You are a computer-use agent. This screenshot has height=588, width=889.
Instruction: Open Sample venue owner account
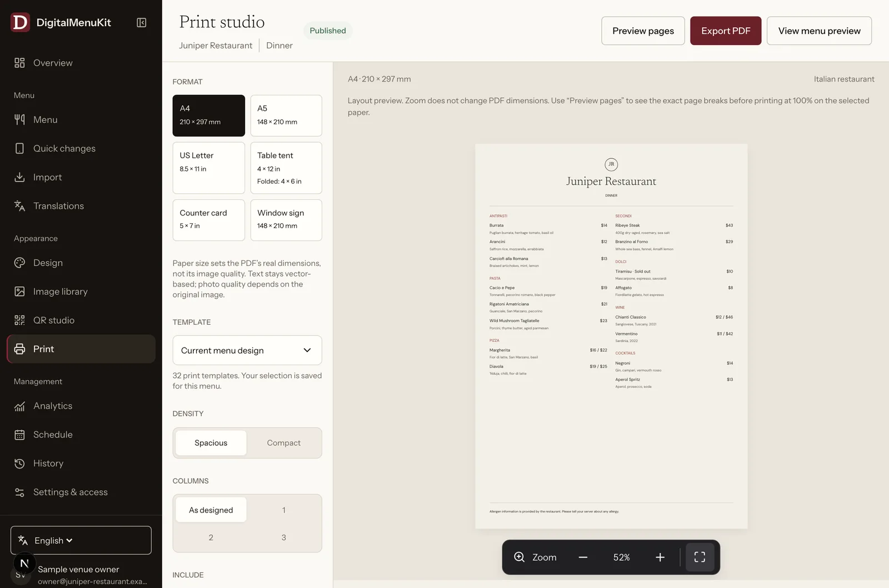[x=81, y=575]
